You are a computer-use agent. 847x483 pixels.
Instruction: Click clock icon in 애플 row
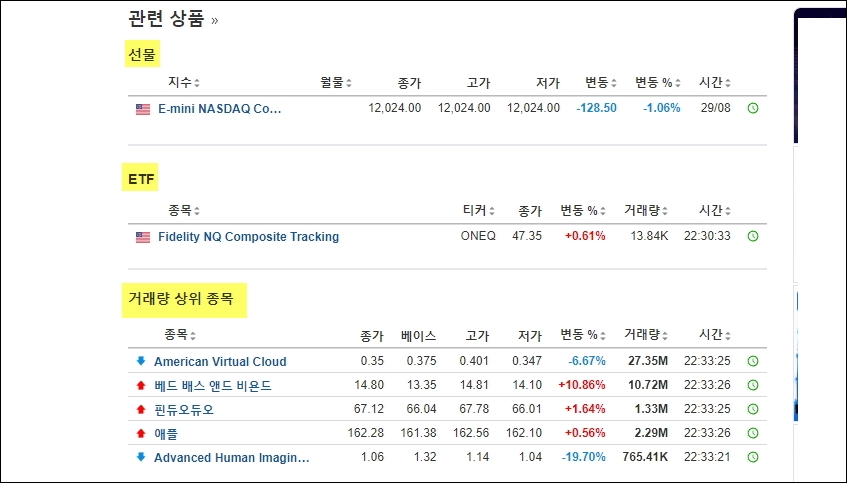click(752, 433)
